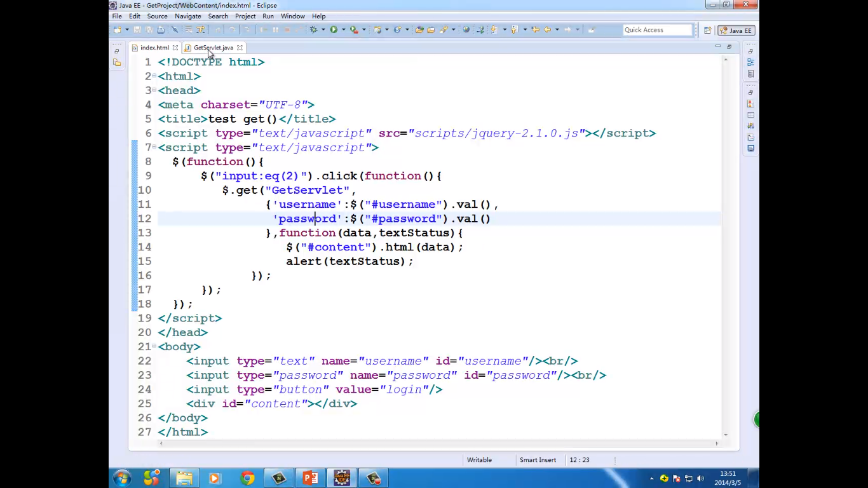Open the Debug configurations dropdown arrow

coord(323,30)
